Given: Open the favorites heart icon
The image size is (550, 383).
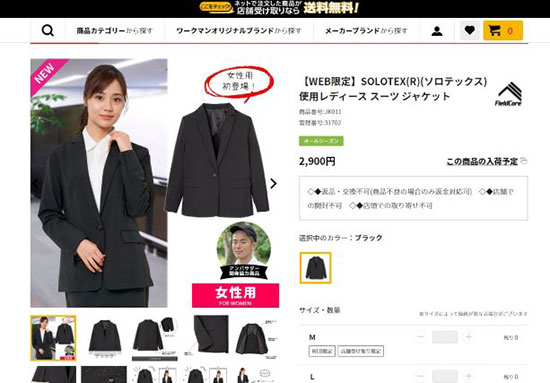Looking at the screenshot, I should 470,31.
